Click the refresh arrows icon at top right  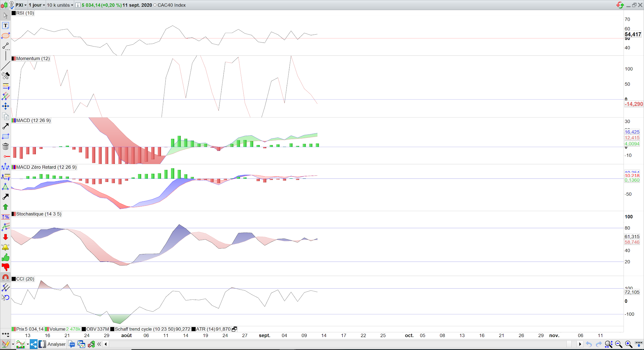(x=620, y=5)
